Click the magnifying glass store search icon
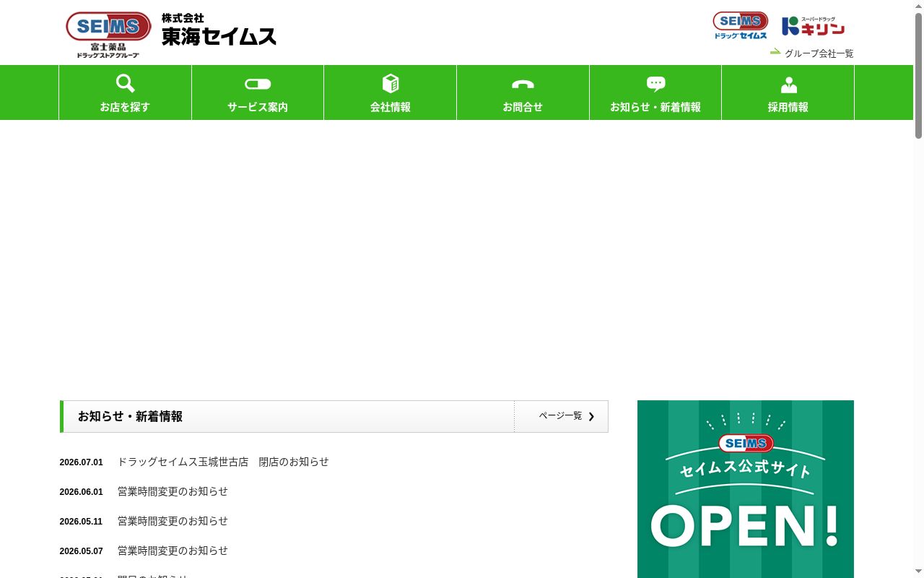Image resolution: width=924 pixels, height=578 pixels. (x=125, y=83)
